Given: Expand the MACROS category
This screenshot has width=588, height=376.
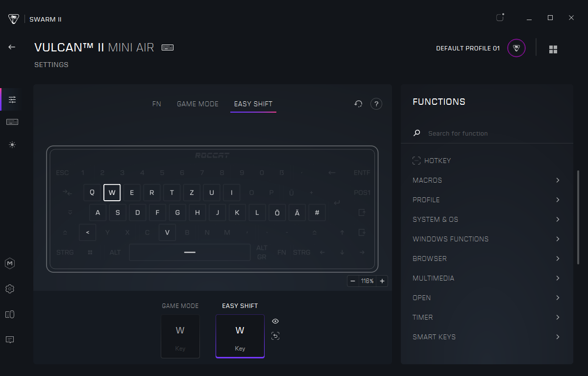Looking at the screenshot, I should coord(487,180).
